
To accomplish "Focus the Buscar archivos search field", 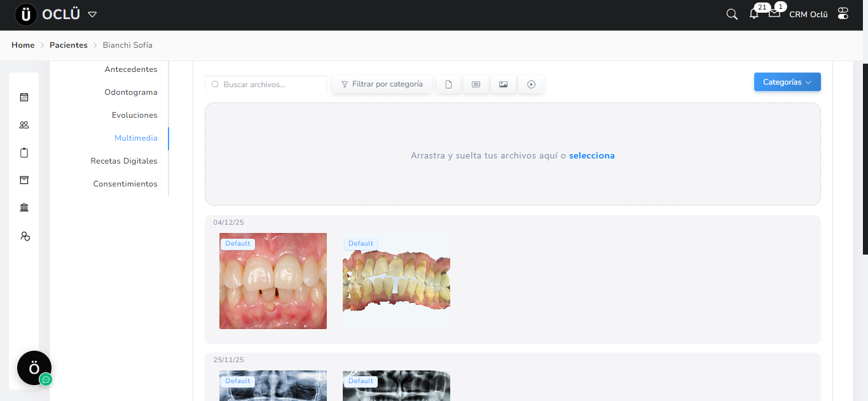I will pyautogui.click(x=266, y=84).
